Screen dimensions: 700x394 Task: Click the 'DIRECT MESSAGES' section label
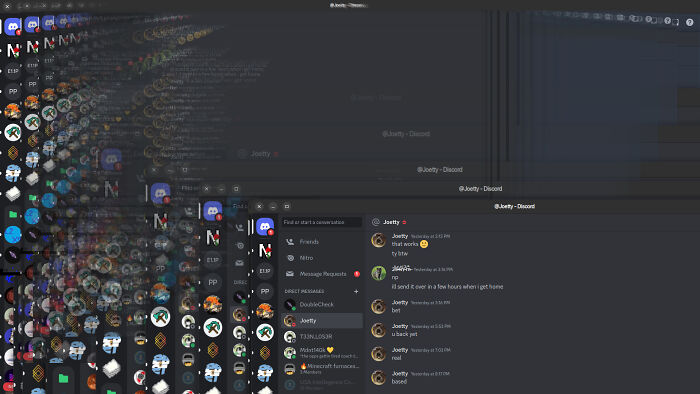[304, 291]
